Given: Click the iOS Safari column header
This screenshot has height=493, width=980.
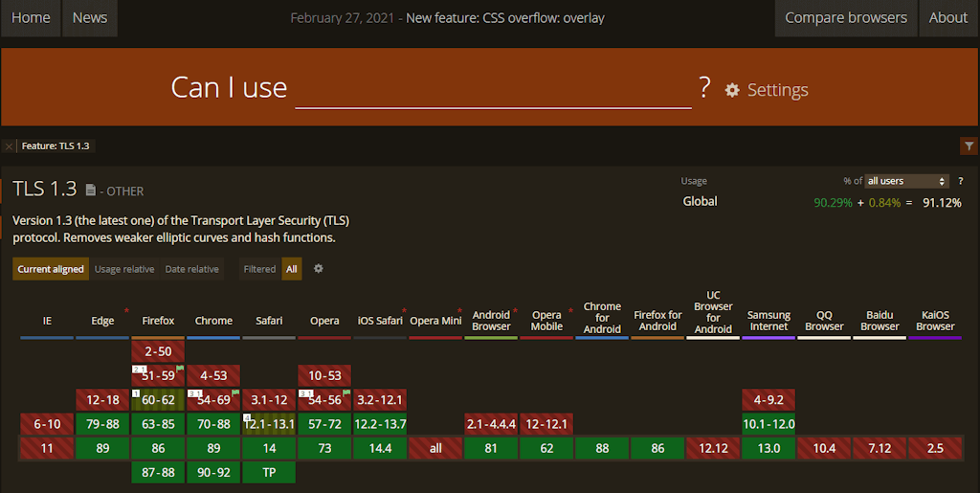Looking at the screenshot, I should point(380,321).
